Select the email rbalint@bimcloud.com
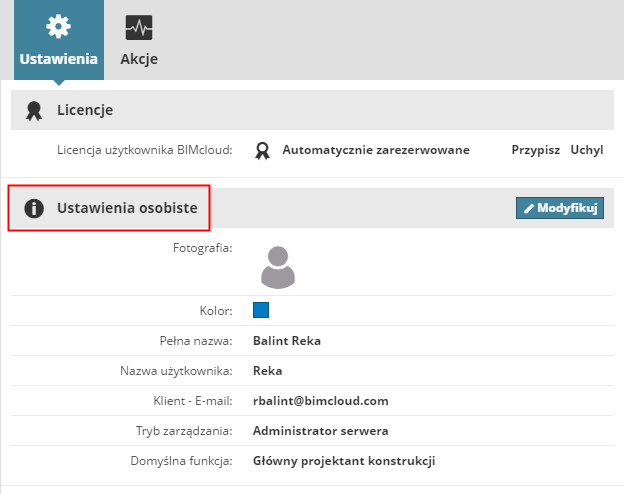 [321, 401]
